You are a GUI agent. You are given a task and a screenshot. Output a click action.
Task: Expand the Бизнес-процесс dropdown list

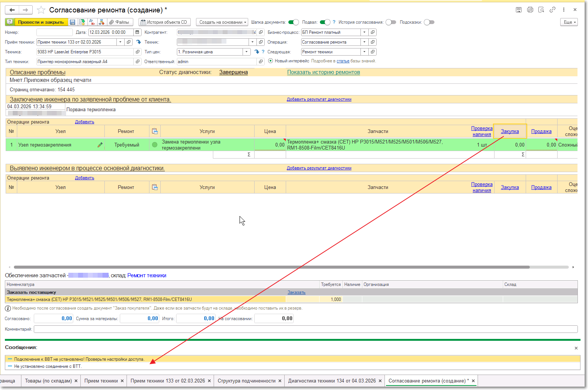(x=364, y=32)
